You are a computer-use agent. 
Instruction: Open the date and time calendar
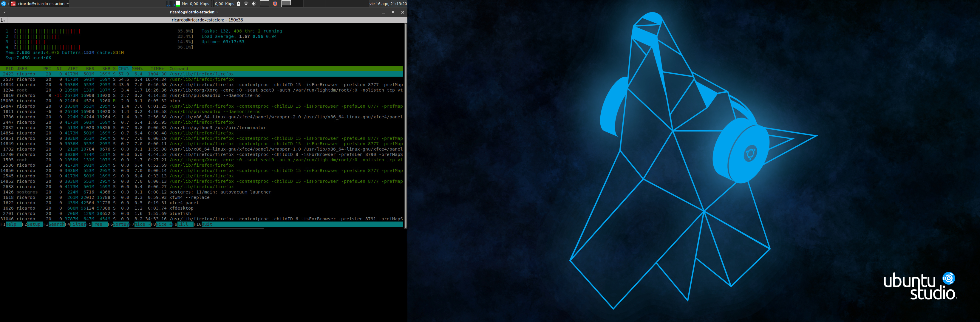click(387, 3)
